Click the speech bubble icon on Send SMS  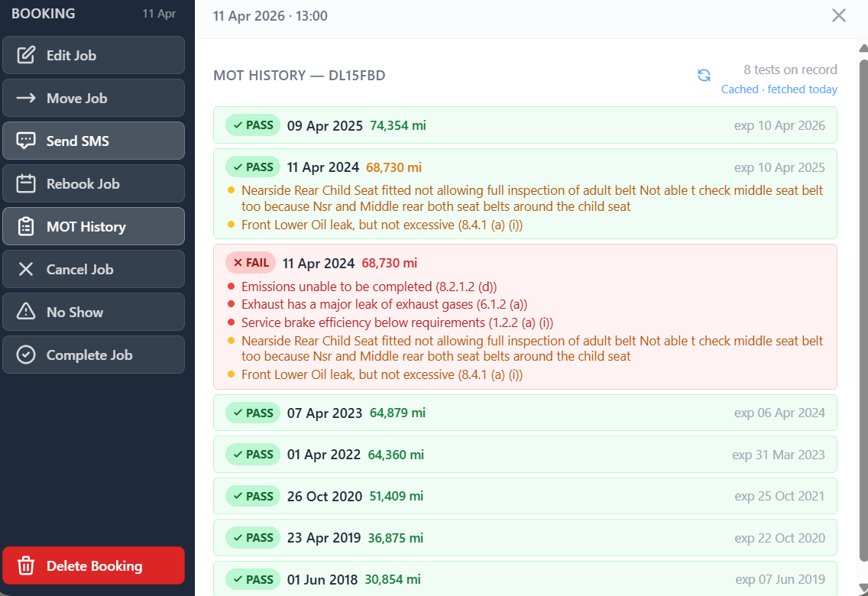26,141
